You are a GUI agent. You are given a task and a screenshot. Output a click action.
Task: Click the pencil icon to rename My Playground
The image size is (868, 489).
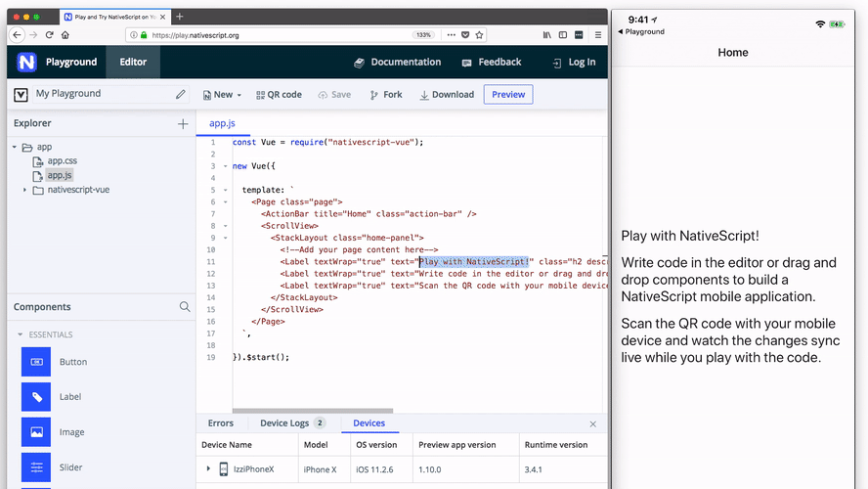[181, 95]
